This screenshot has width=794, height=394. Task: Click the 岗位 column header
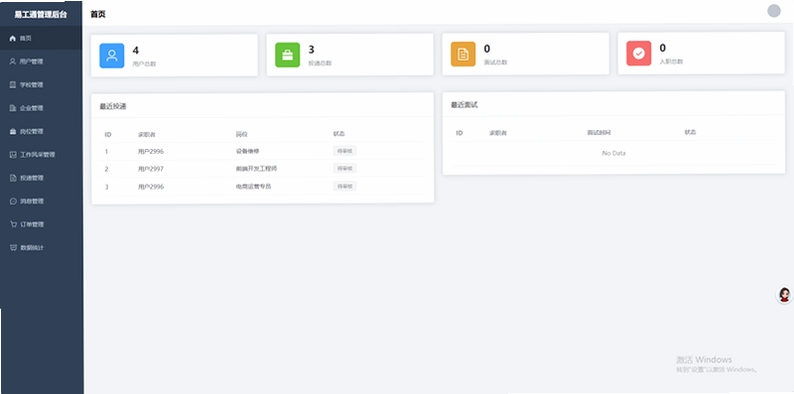[x=242, y=134]
